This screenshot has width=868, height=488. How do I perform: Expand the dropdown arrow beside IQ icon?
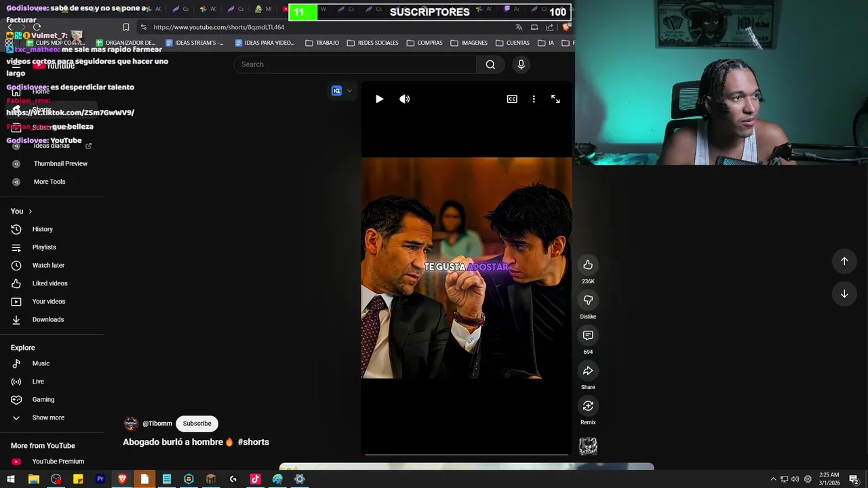[x=349, y=91]
